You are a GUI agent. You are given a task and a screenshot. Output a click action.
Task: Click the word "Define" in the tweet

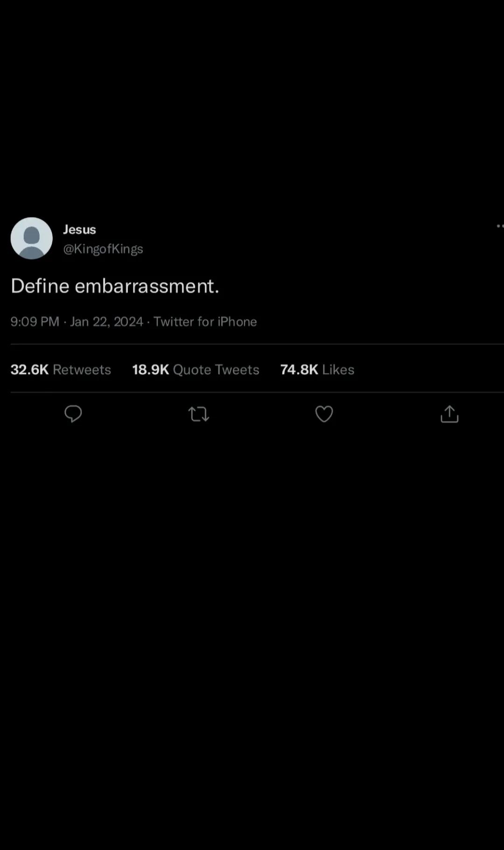click(x=40, y=286)
